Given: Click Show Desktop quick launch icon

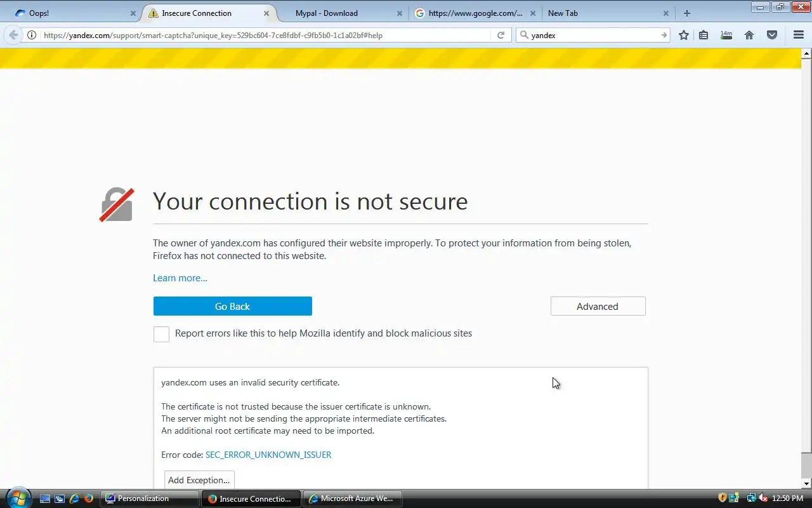Looking at the screenshot, I should tap(45, 498).
